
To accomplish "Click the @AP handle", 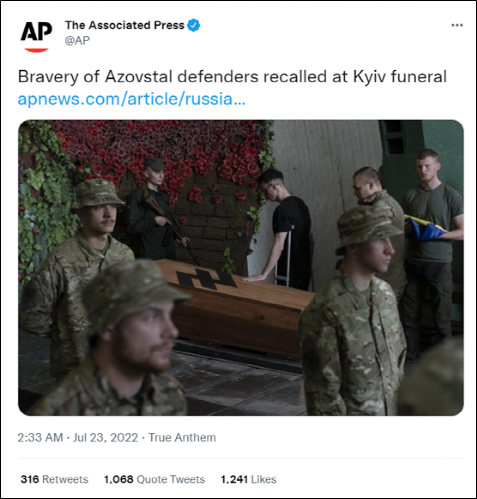I will tap(77, 41).
